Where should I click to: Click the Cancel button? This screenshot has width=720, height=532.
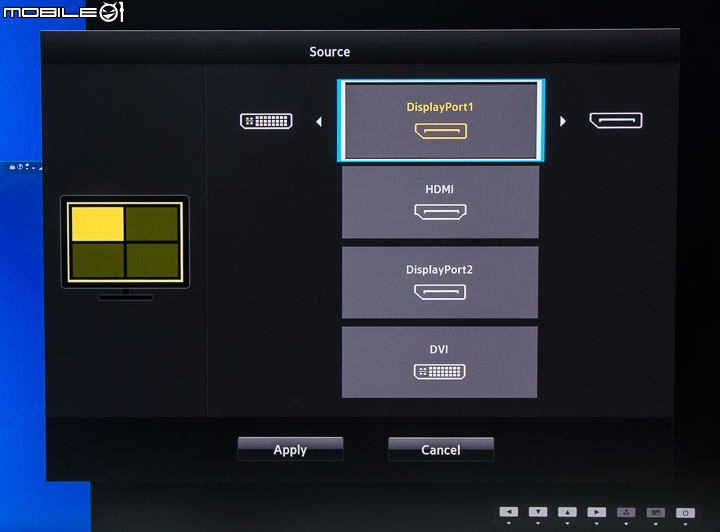point(441,449)
